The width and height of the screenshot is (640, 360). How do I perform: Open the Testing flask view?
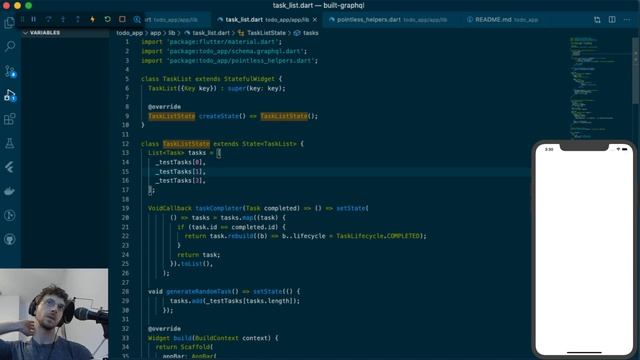point(9,143)
